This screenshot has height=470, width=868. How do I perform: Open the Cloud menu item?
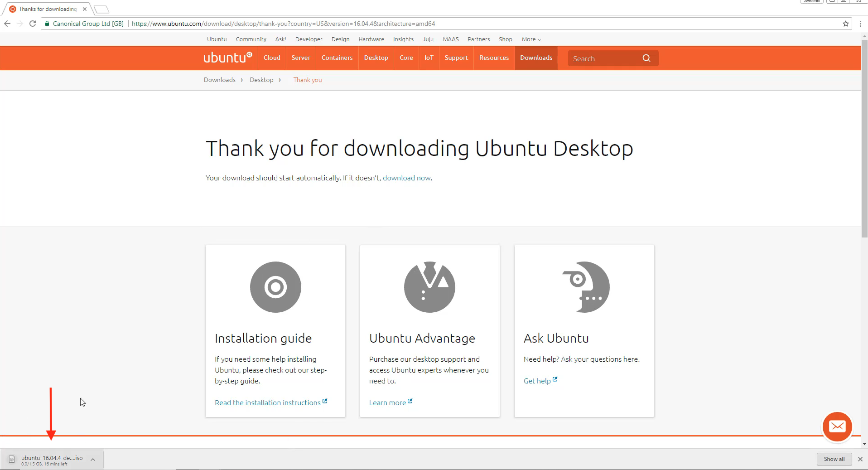pos(272,58)
